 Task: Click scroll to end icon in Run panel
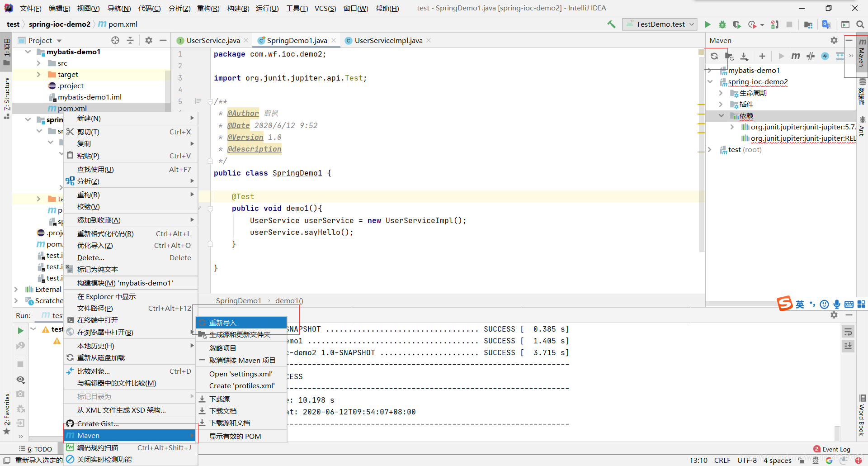tap(848, 346)
